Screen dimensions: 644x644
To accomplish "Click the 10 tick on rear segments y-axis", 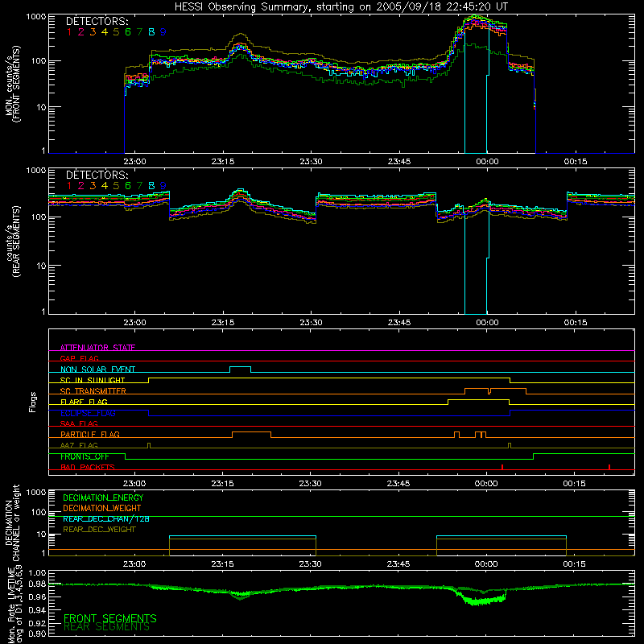I will tap(41, 266).
